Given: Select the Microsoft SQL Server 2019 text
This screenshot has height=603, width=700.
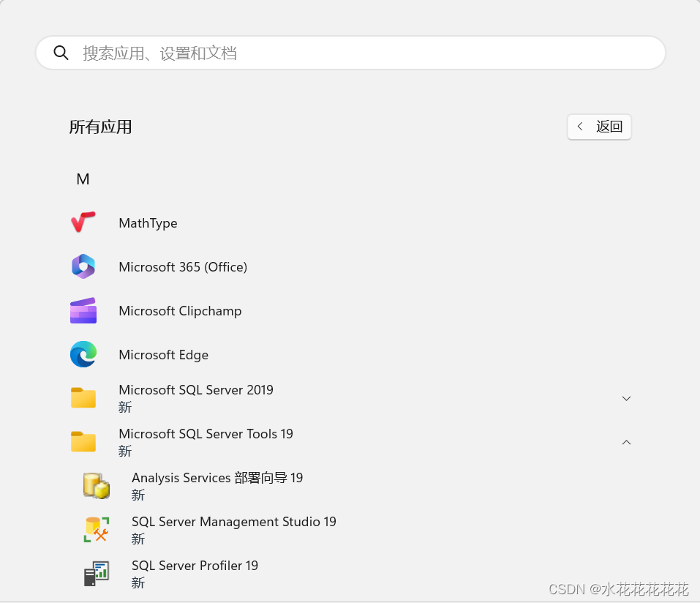Looking at the screenshot, I should point(196,390).
